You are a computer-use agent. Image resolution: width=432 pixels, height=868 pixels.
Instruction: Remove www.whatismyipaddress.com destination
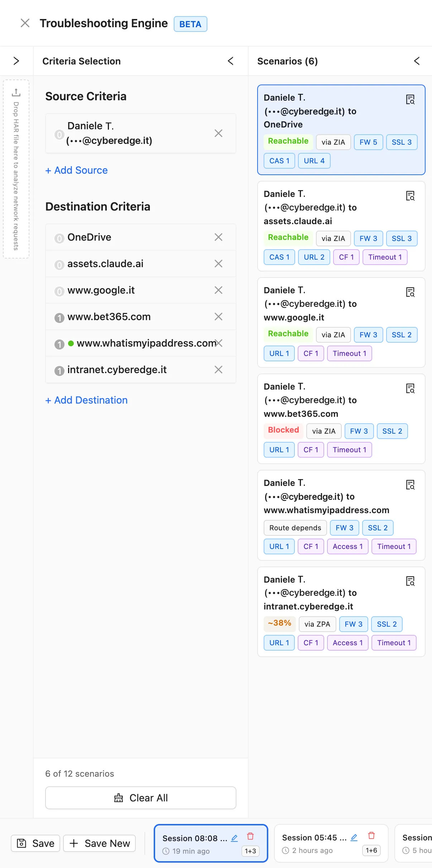[x=219, y=343]
